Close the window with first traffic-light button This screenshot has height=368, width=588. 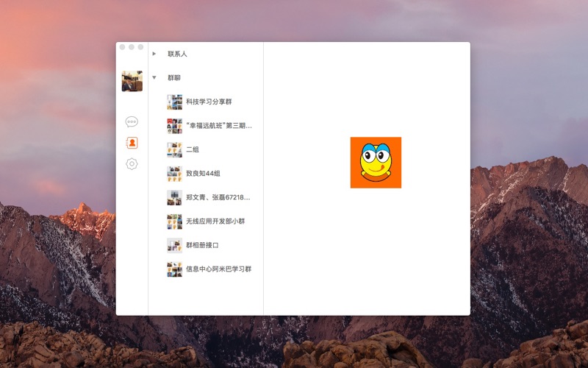click(122, 47)
